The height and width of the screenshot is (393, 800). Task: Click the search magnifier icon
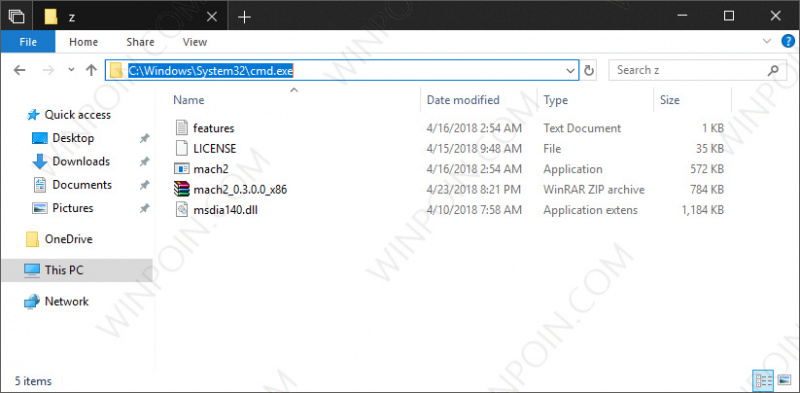(x=773, y=70)
